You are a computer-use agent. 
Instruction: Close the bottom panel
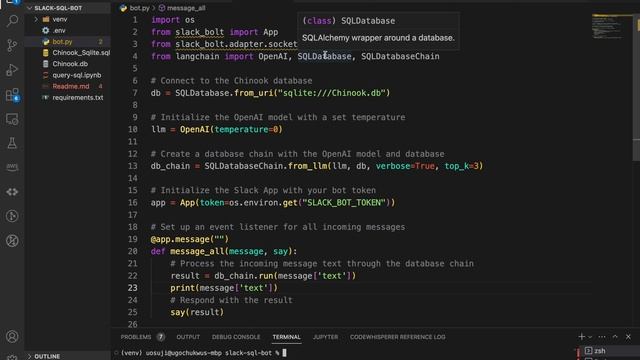point(628,337)
